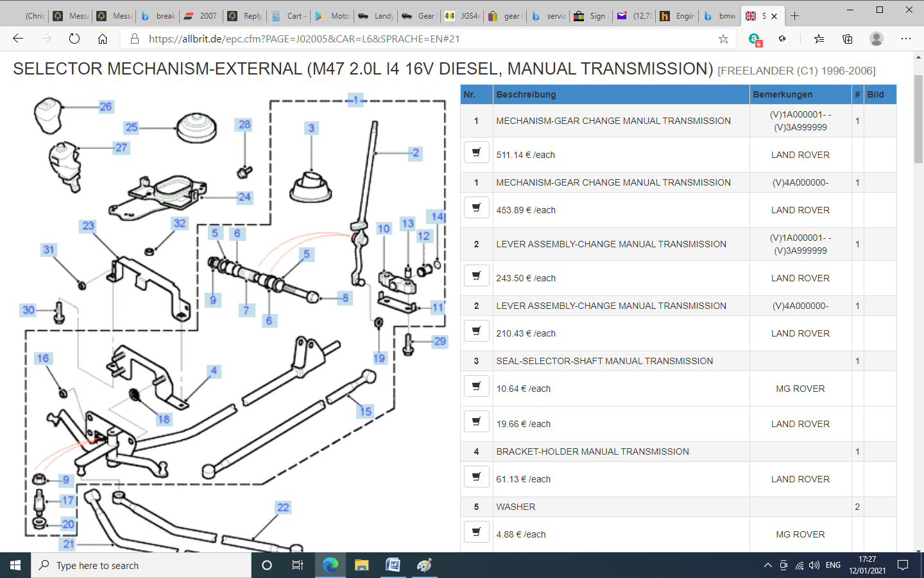This screenshot has width=924, height=578.
Task: Select part number 25 in diagram
Action: pos(132,127)
